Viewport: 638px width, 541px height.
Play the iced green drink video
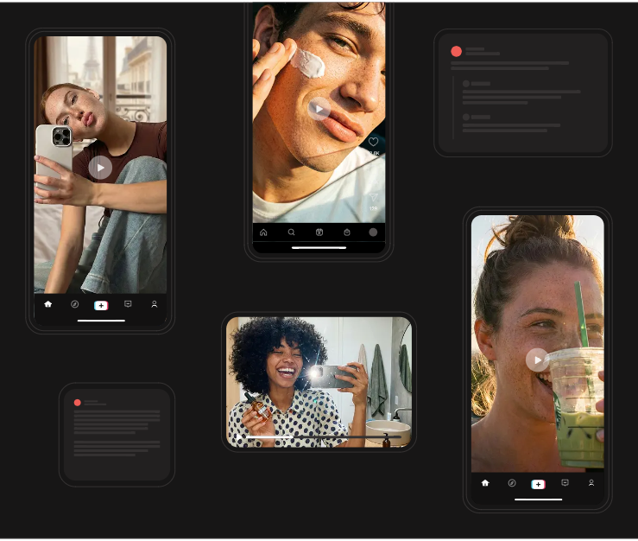[x=537, y=360]
